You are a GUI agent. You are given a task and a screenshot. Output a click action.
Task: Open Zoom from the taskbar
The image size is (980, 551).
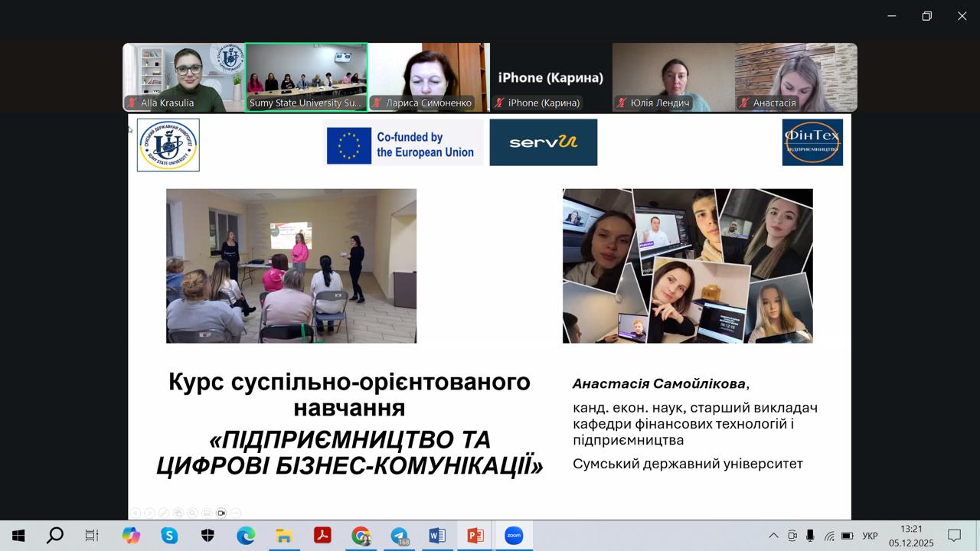[514, 536]
